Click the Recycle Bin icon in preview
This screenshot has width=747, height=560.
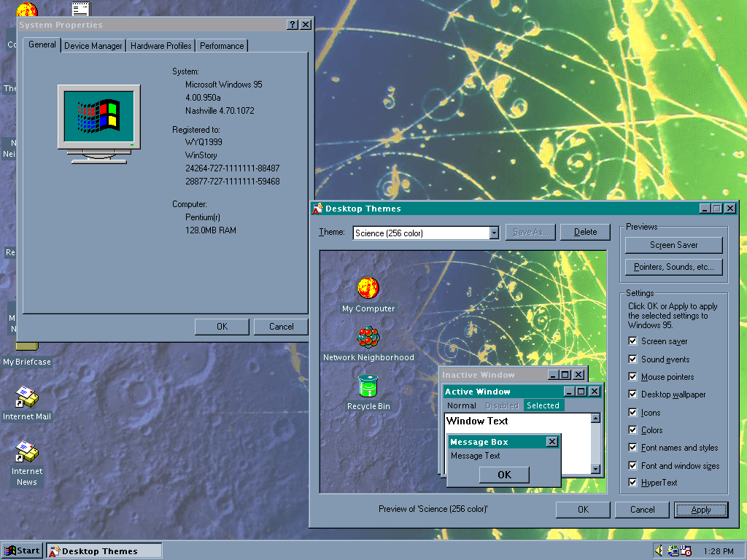pos(368,386)
